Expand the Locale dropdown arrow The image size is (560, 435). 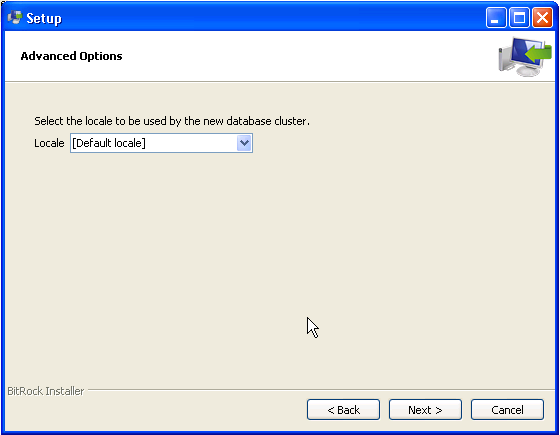point(244,143)
